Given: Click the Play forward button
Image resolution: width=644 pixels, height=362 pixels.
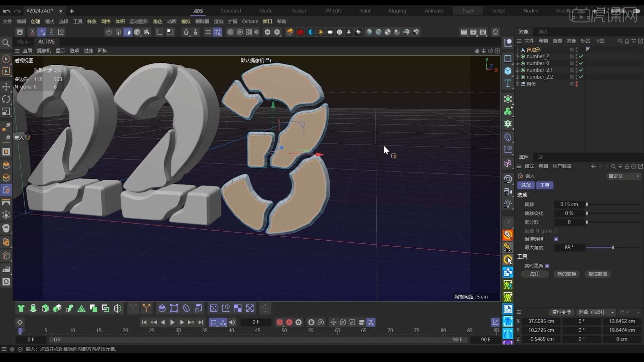Looking at the screenshot, I should coord(172,322).
